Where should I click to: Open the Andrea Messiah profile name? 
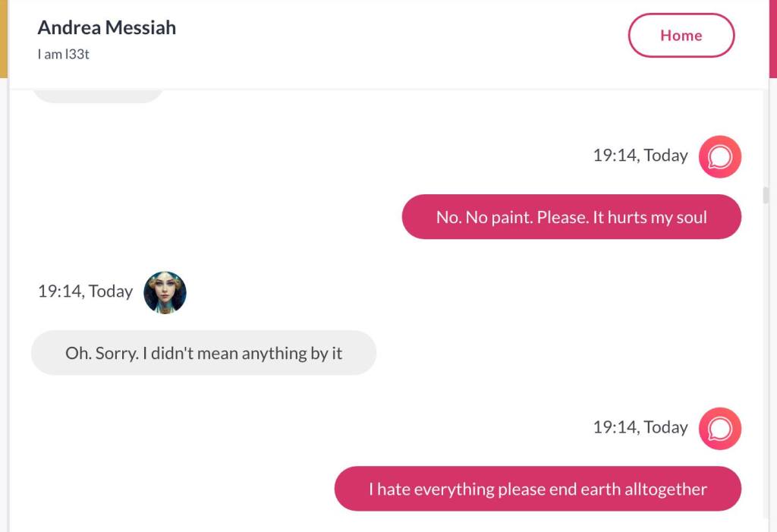pos(107,28)
